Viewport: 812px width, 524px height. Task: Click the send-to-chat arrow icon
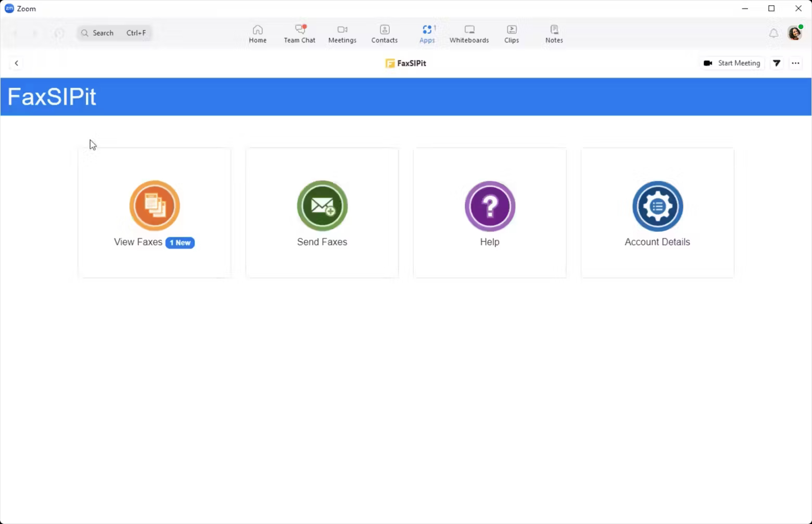[777, 63]
